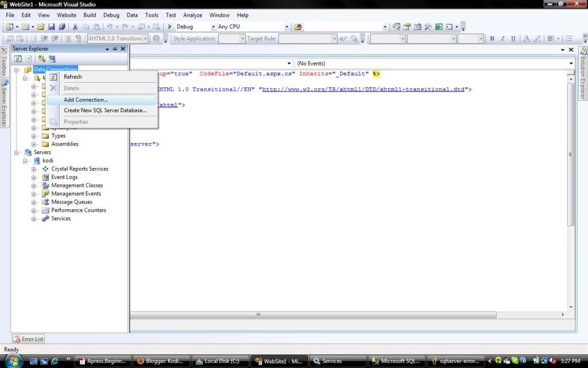Save the current file with the floppy icon
The width and height of the screenshot is (588, 368).
[51, 26]
